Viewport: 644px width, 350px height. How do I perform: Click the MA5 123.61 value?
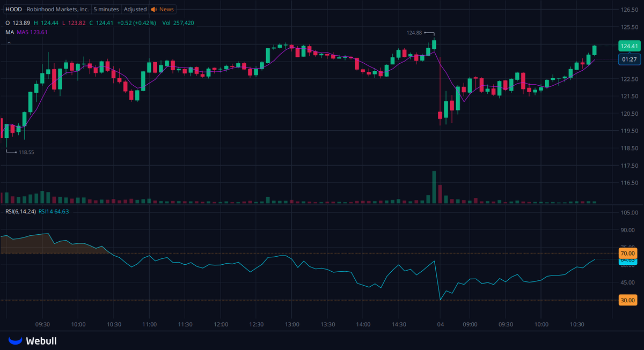point(32,32)
